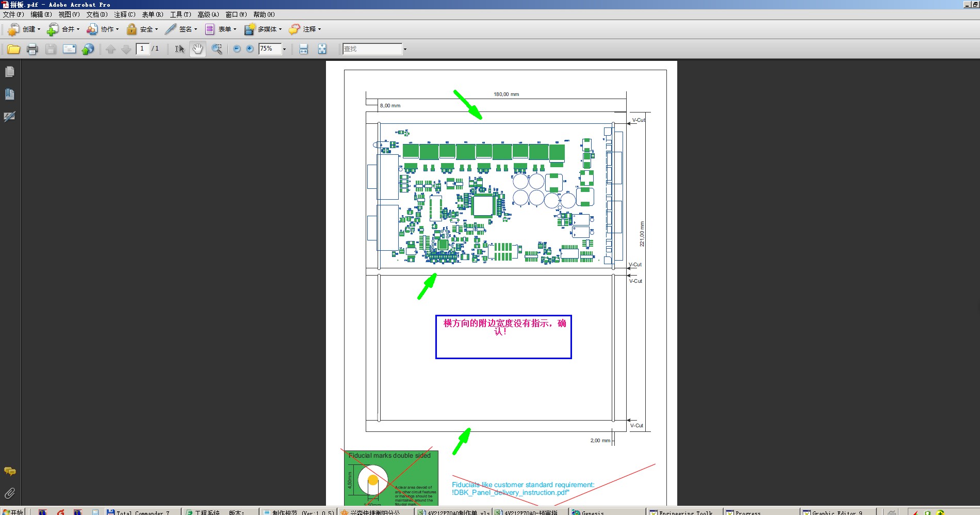Click the fit width scrolling icon
Viewport: 980px width, 515px height.
pos(304,49)
